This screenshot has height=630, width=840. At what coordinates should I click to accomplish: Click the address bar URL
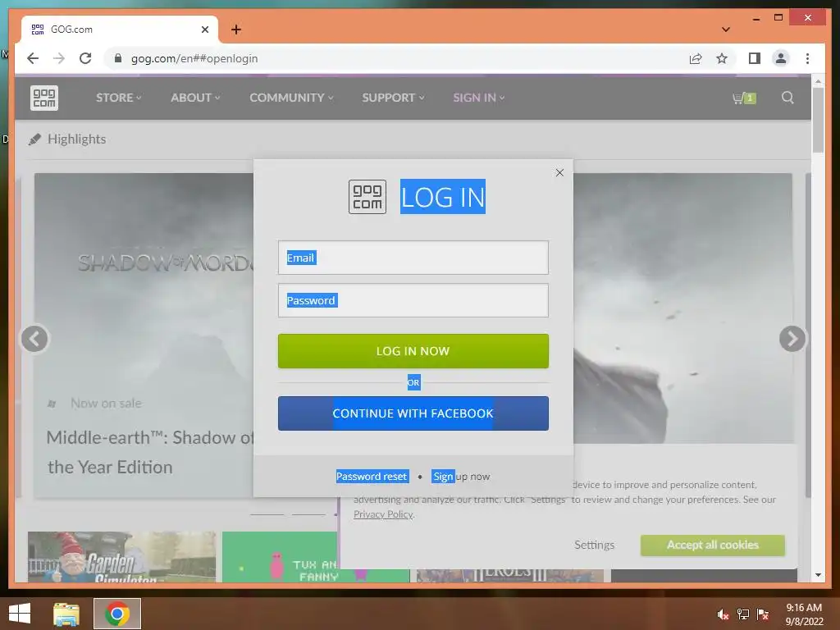coord(194,58)
